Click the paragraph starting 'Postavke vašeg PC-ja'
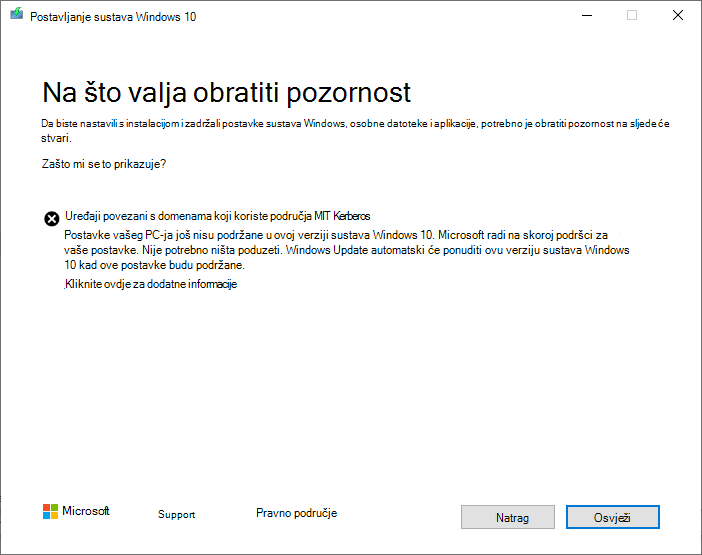Screen dimensions: 702x555 pos(347,250)
